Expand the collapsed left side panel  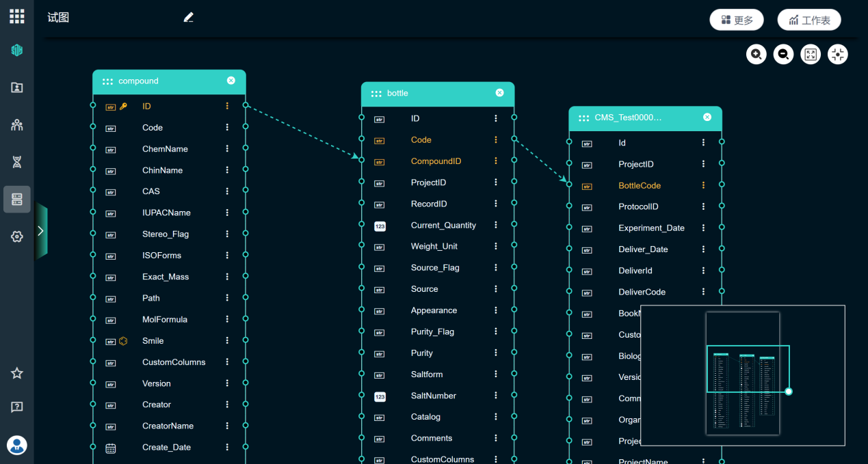pyautogui.click(x=41, y=231)
